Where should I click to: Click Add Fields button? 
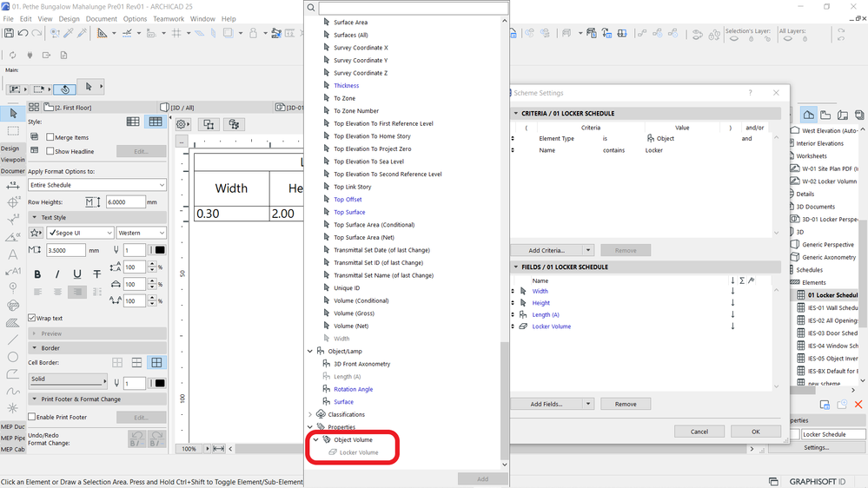pos(547,404)
